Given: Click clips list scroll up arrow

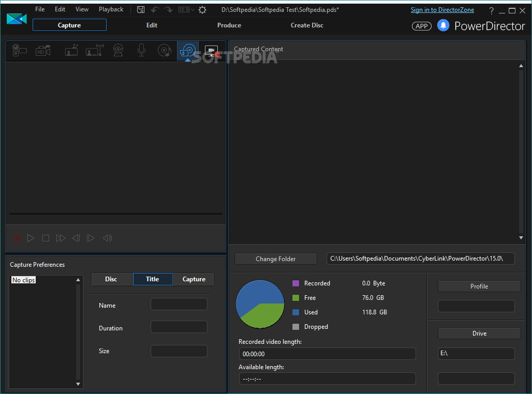Looking at the screenshot, I should (78, 280).
